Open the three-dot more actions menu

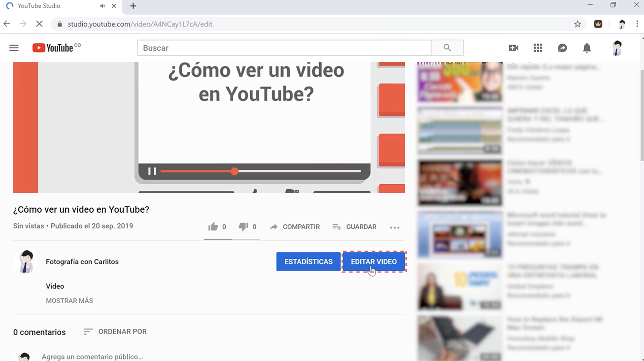[395, 227]
